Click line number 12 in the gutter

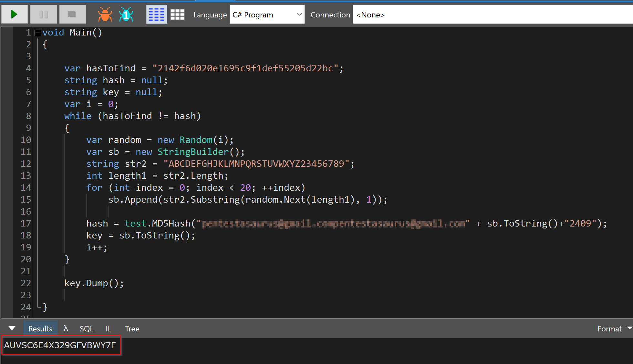(26, 164)
